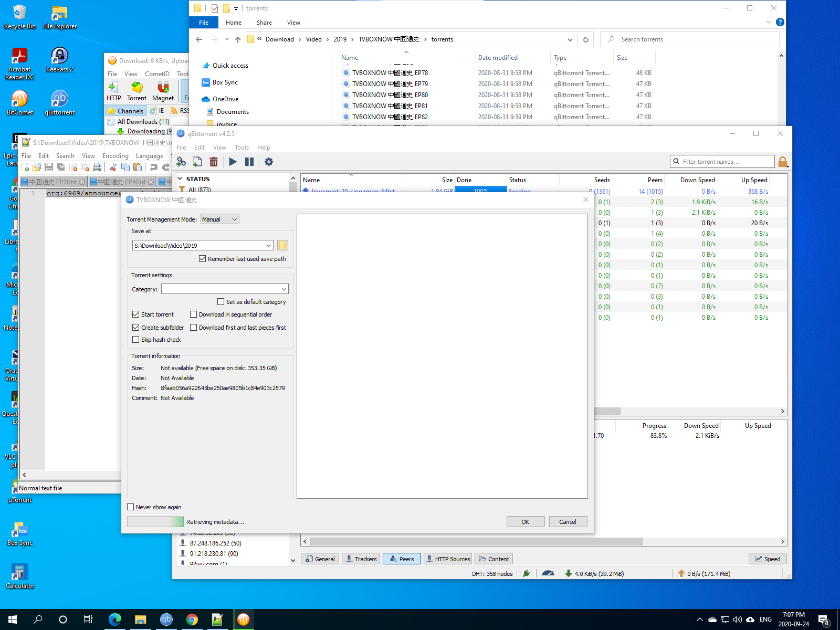Open Torrent Management Mode dropdown
The image size is (840, 630).
(x=220, y=219)
